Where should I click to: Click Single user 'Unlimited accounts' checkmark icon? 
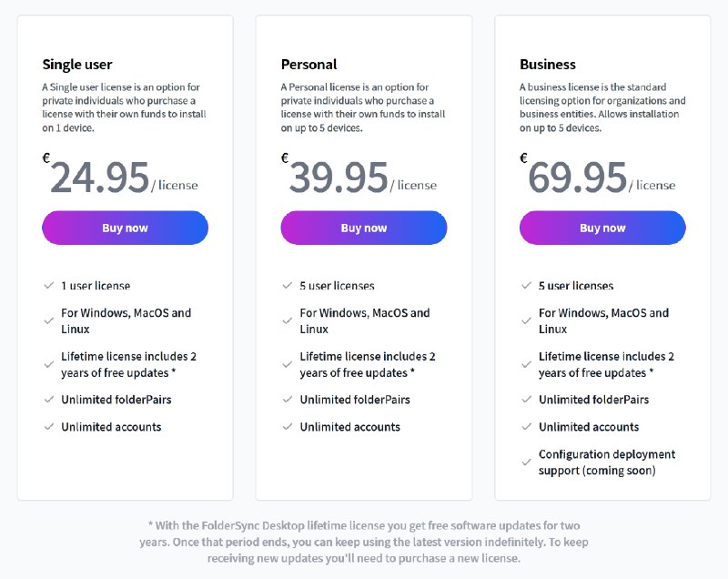pyautogui.click(x=49, y=426)
